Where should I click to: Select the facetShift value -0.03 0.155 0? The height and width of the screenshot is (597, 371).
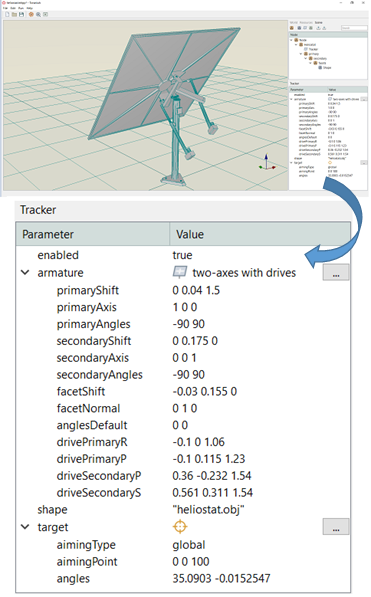tap(205, 391)
